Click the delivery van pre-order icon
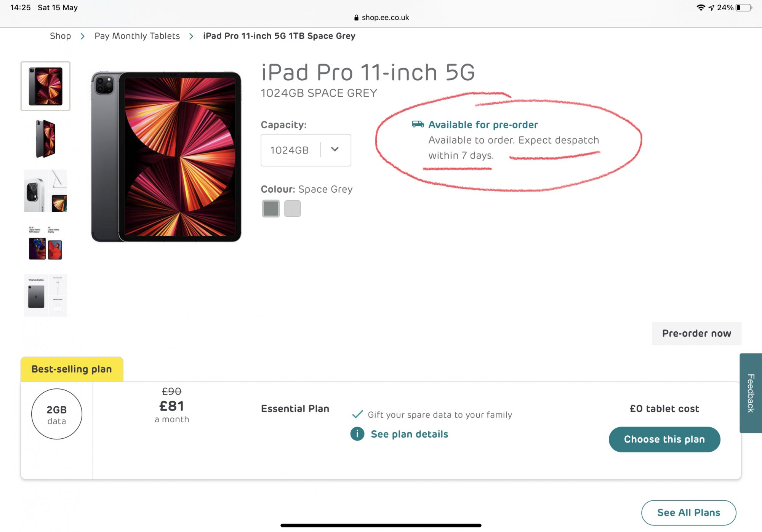Screen dimensions: 762x532 [418, 124]
